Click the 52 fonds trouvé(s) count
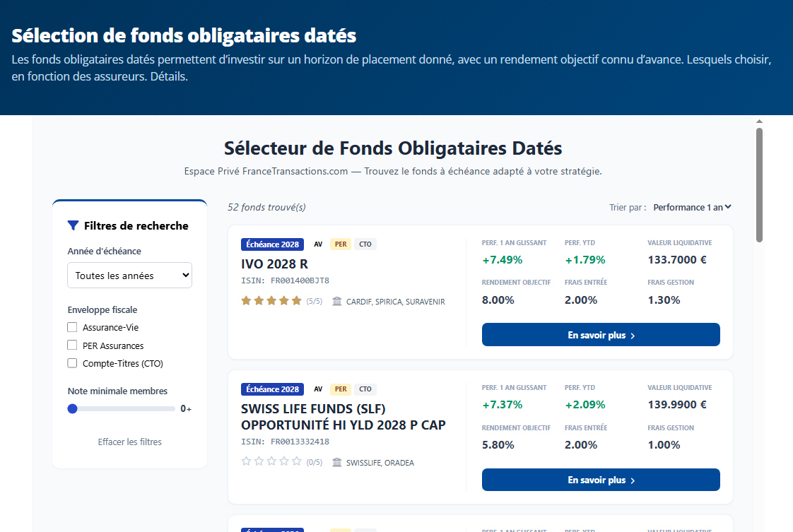Image resolution: width=793 pixels, height=532 pixels. click(x=266, y=207)
